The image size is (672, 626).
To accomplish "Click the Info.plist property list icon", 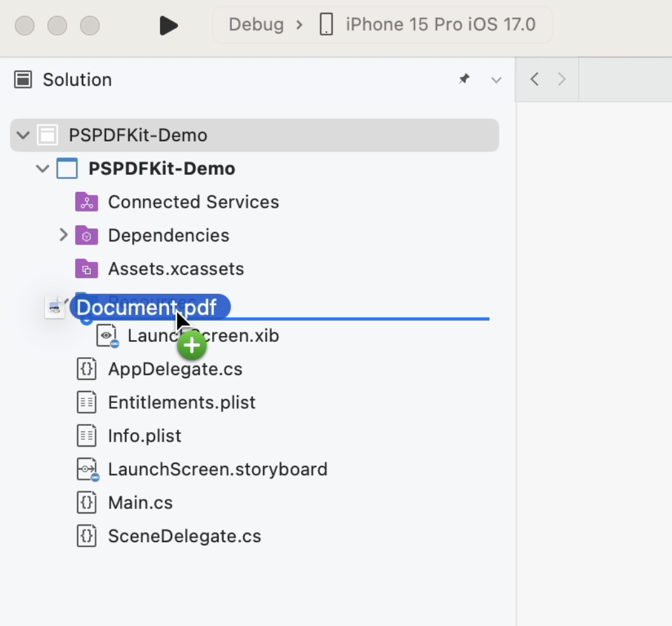I will coord(87,435).
